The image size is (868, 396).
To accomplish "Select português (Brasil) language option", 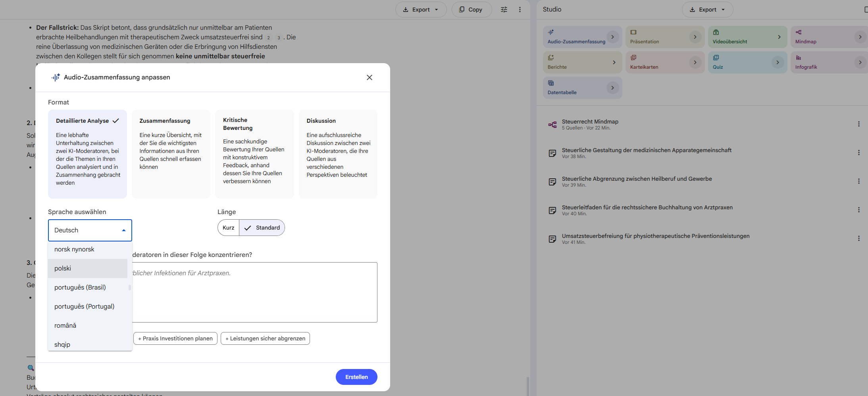I will 88,288.
